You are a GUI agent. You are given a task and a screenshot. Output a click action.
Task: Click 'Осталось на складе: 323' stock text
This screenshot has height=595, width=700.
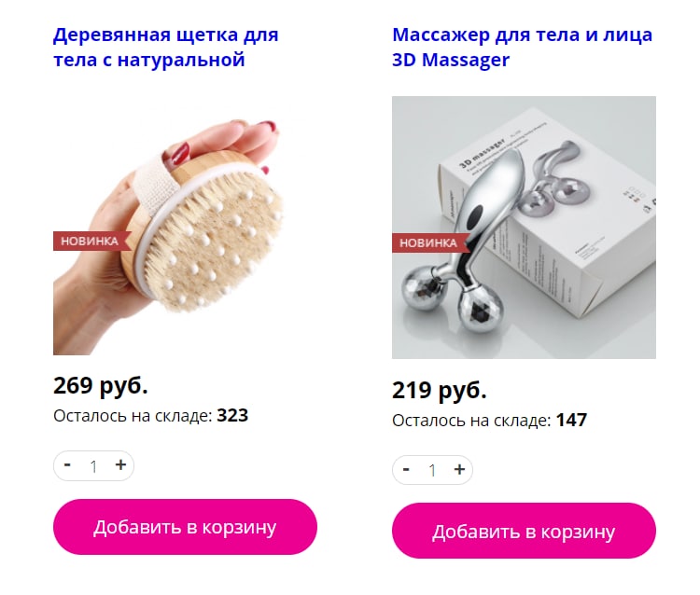[151, 416]
